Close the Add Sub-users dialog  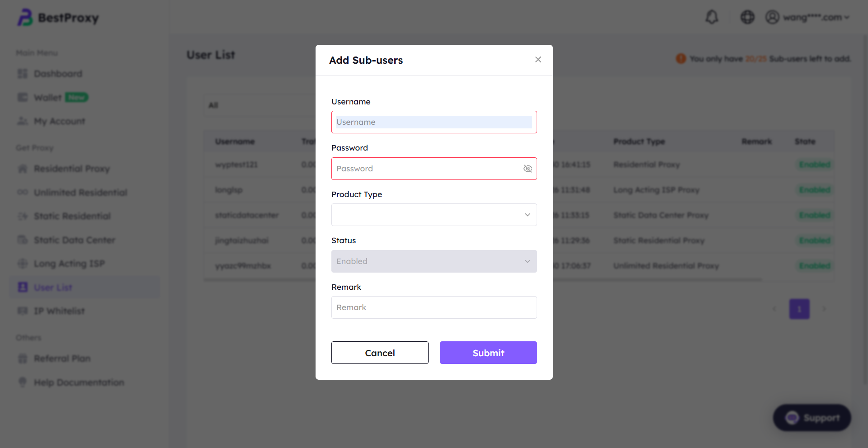click(538, 60)
